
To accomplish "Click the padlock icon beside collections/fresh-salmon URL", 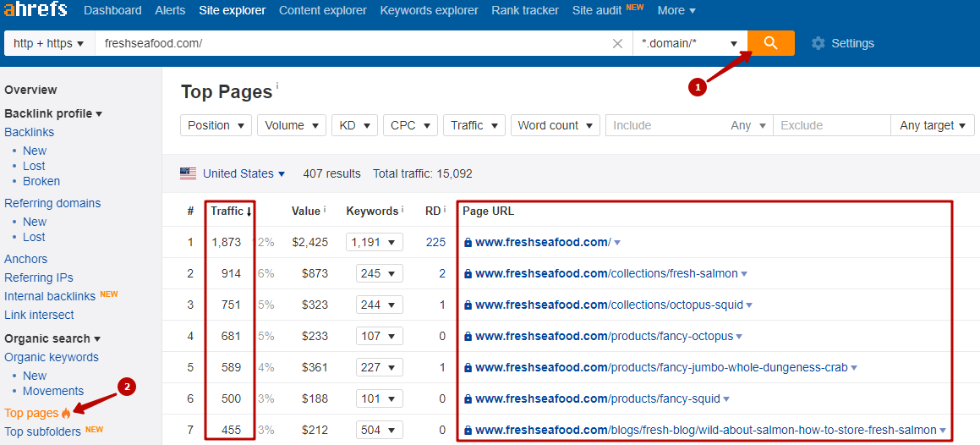I will 468,274.
